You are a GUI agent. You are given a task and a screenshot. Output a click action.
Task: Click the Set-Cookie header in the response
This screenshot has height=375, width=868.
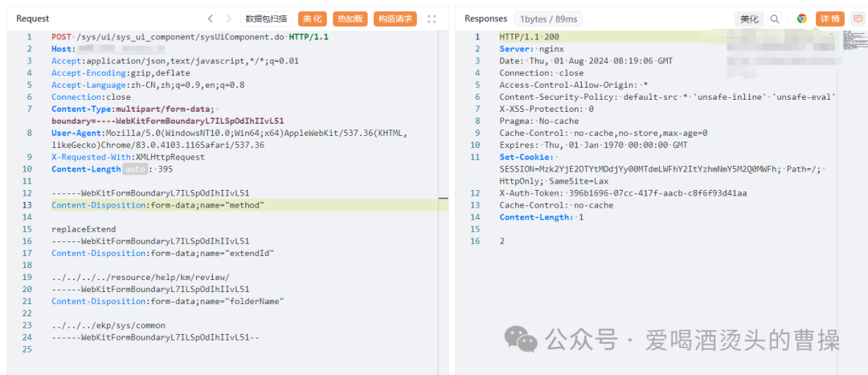point(526,157)
